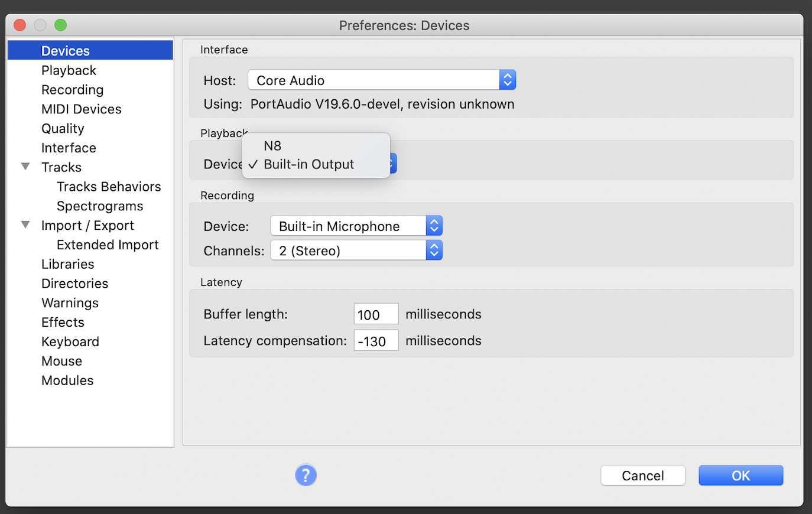This screenshot has height=514, width=812.
Task: Open Extended Import preferences
Action: (x=108, y=245)
